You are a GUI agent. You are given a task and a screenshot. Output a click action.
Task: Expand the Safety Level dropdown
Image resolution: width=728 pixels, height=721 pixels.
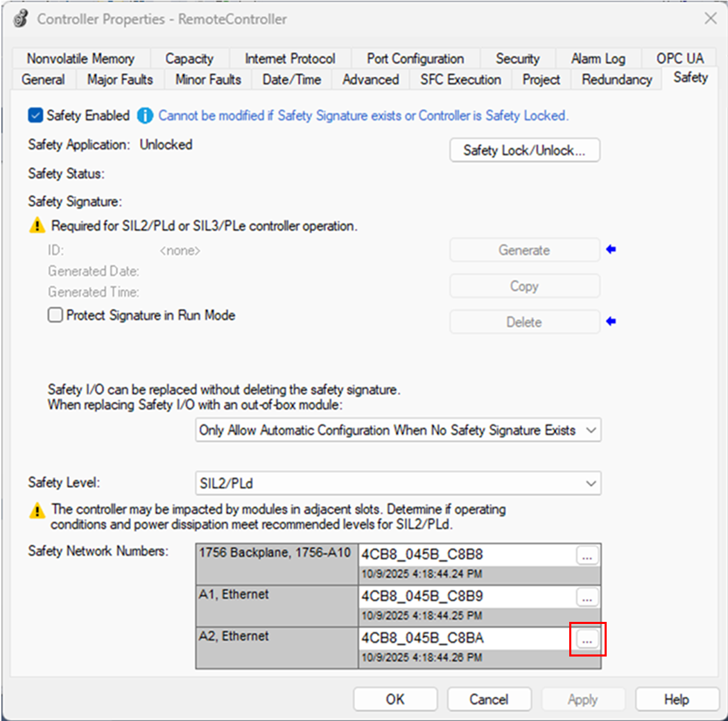(x=399, y=483)
